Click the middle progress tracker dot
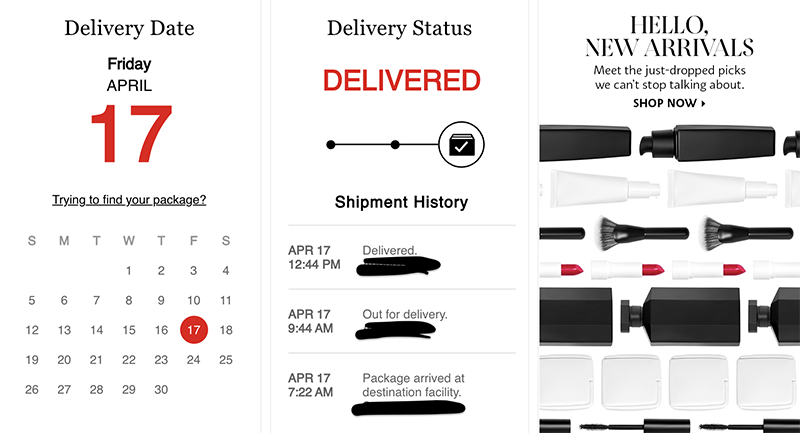Viewport: 800px width, 433px height. tap(396, 145)
